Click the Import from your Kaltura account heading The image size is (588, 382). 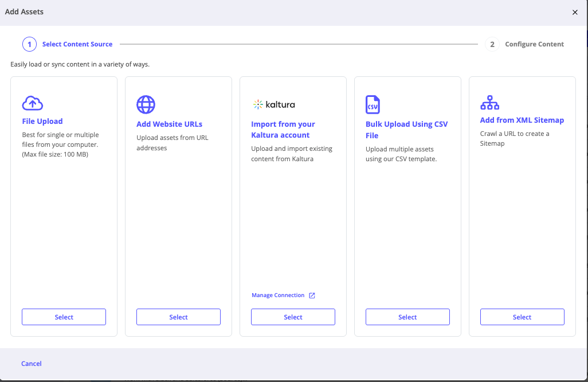click(x=283, y=130)
